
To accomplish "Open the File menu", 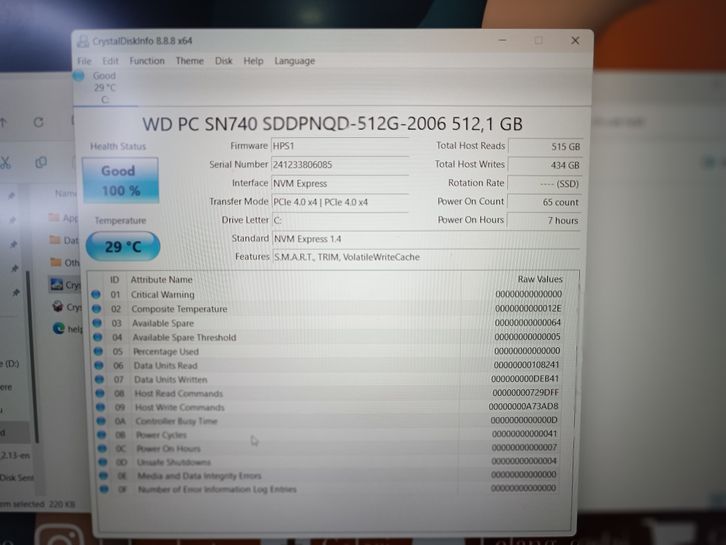I will pos(84,61).
